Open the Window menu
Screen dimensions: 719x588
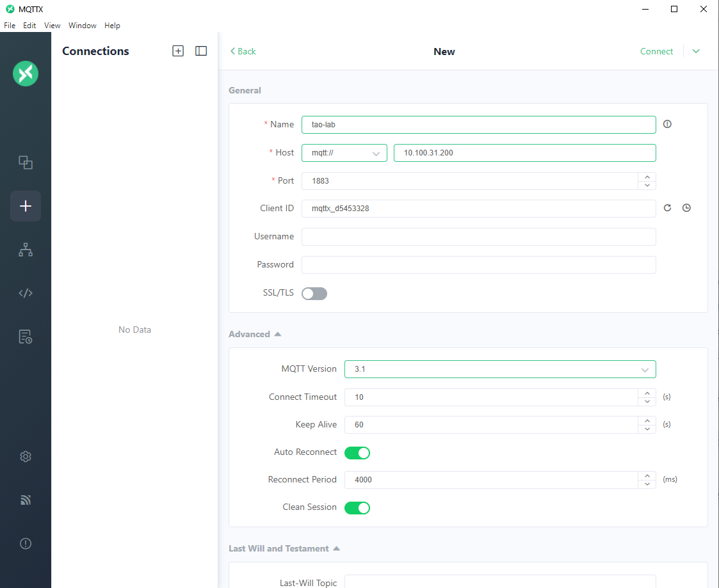pos(82,26)
